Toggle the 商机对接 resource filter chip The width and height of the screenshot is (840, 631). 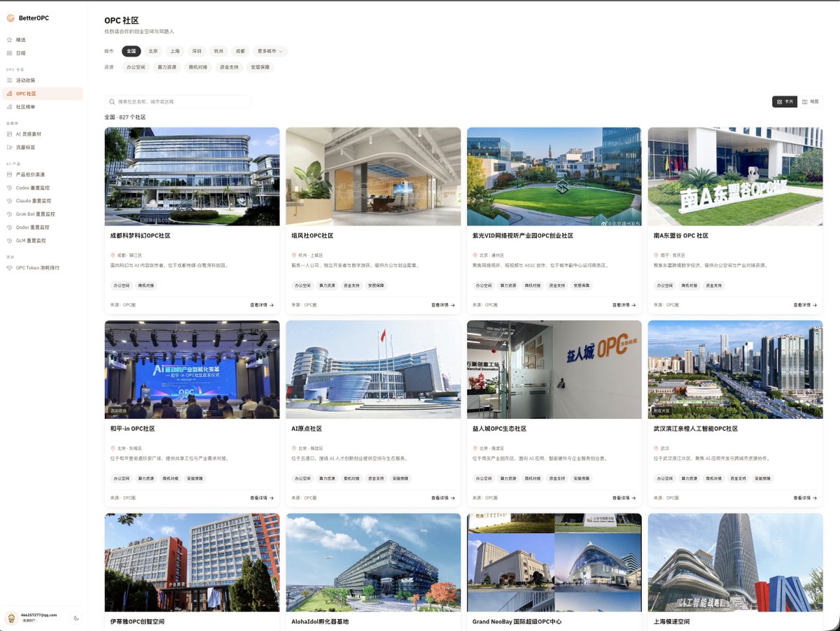coord(198,67)
